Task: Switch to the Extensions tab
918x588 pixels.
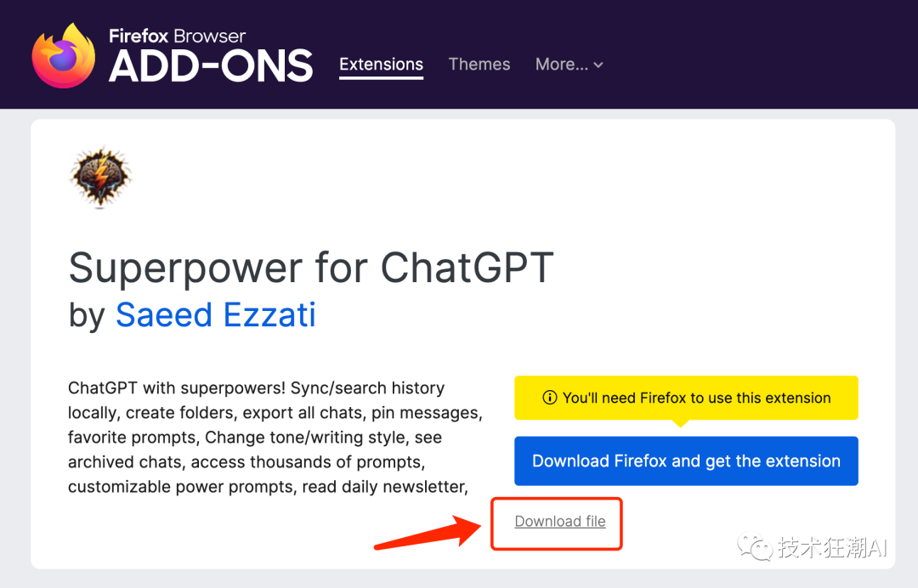Action: tap(381, 65)
